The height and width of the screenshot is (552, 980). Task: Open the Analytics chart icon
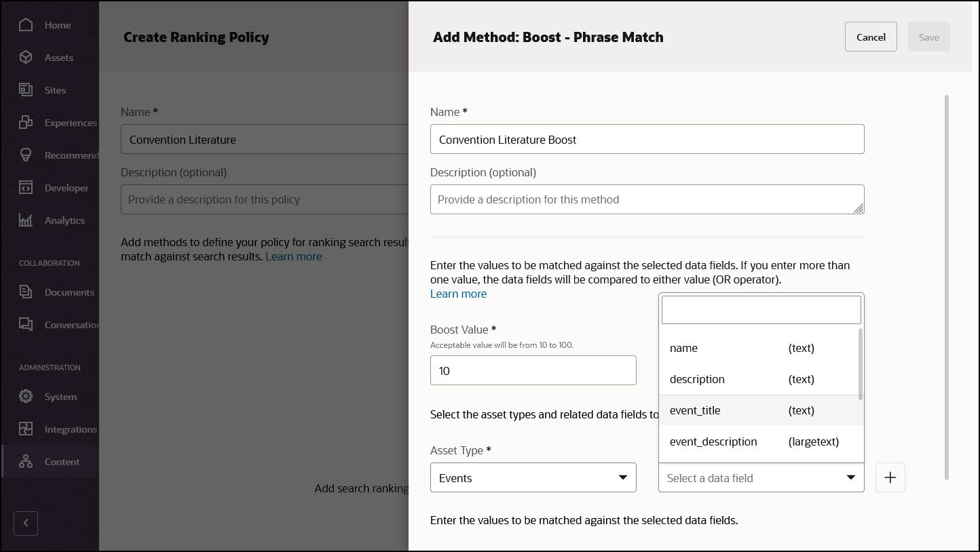click(26, 220)
